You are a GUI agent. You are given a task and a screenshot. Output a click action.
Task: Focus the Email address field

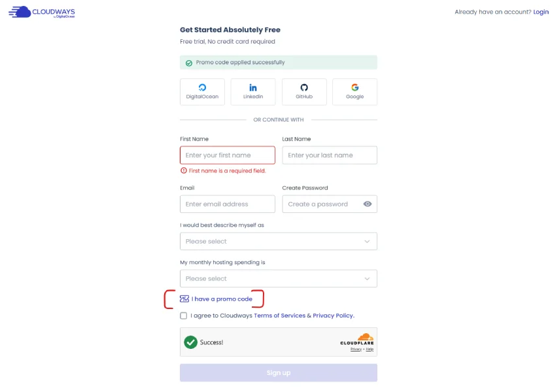228,204
